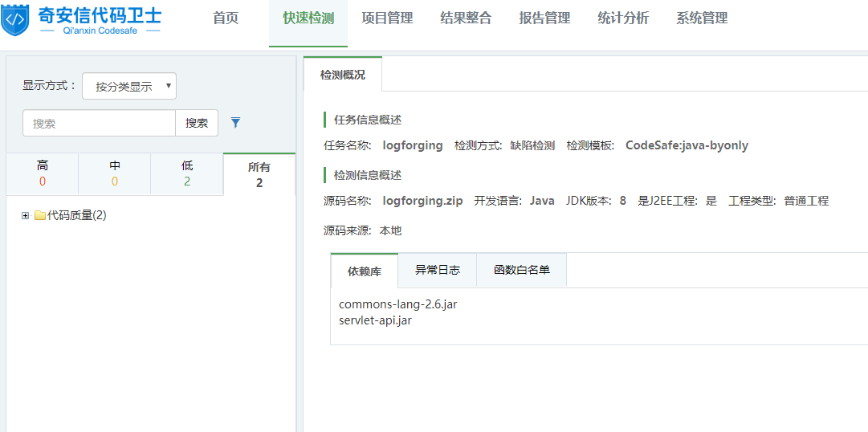Select the 低 severity filter tab
The width and height of the screenshot is (868, 432).
pyautogui.click(x=186, y=173)
